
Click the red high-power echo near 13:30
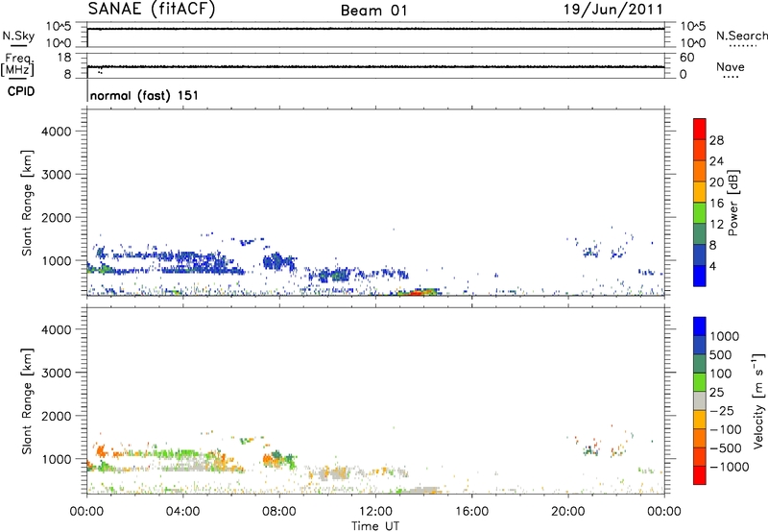click(x=415, y=293)
